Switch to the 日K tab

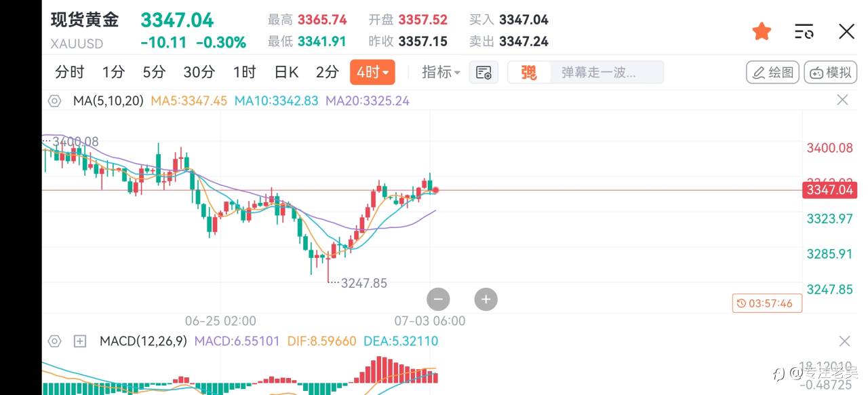(x=286, y=73)
